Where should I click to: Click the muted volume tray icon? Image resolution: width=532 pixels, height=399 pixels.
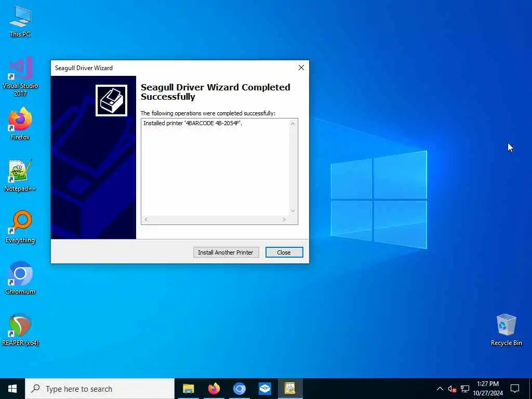(x=452, y=389)
